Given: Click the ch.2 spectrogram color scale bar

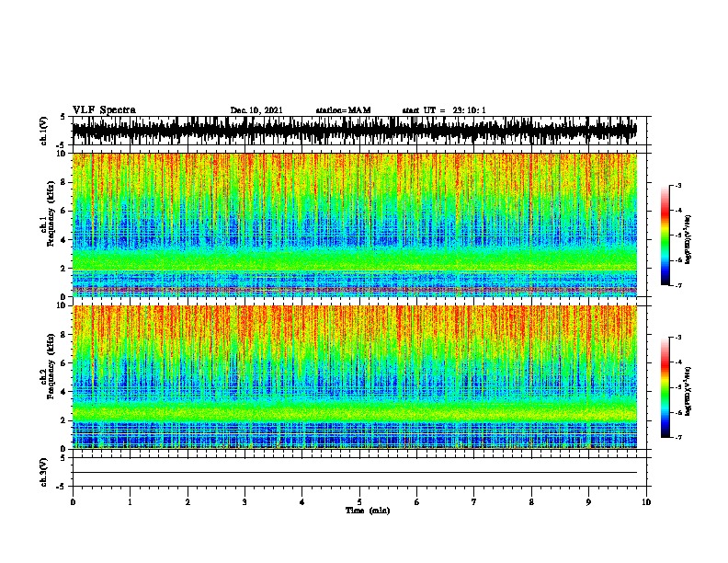Looking at the screenshot, I should point(665,387).
